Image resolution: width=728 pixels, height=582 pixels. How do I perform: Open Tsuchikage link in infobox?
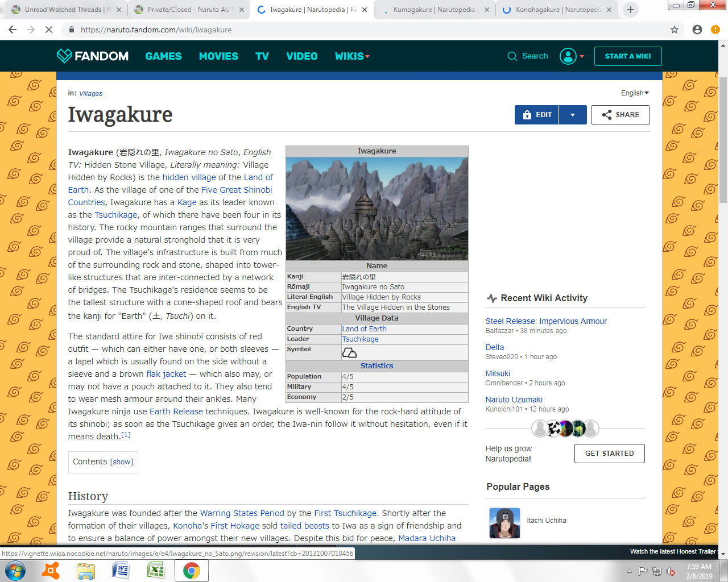(360, 339)
